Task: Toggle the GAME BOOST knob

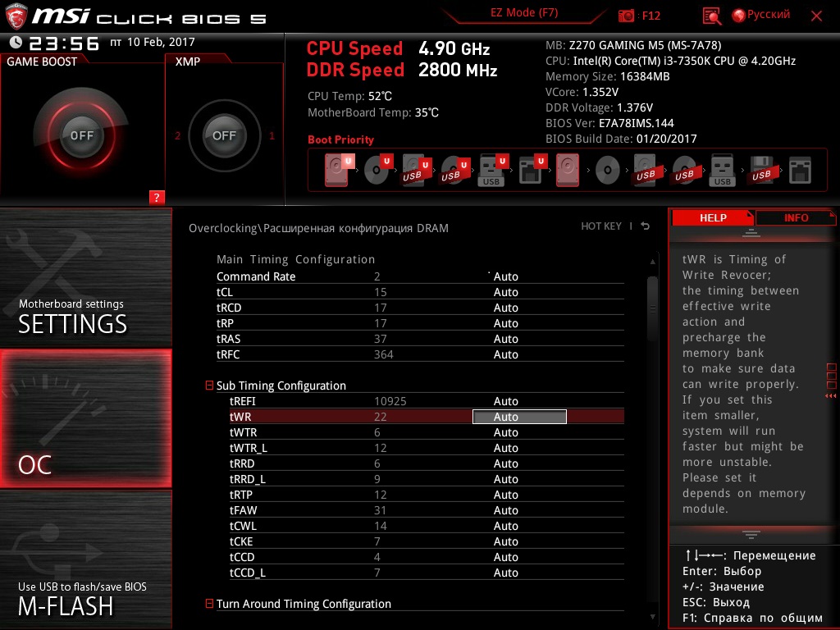Action: 81,135
